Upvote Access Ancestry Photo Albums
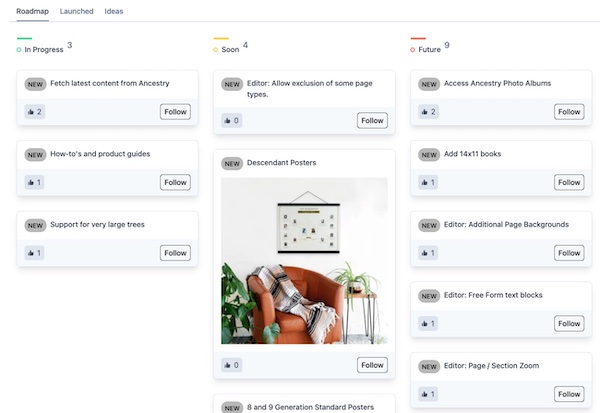 pos(428,112)
